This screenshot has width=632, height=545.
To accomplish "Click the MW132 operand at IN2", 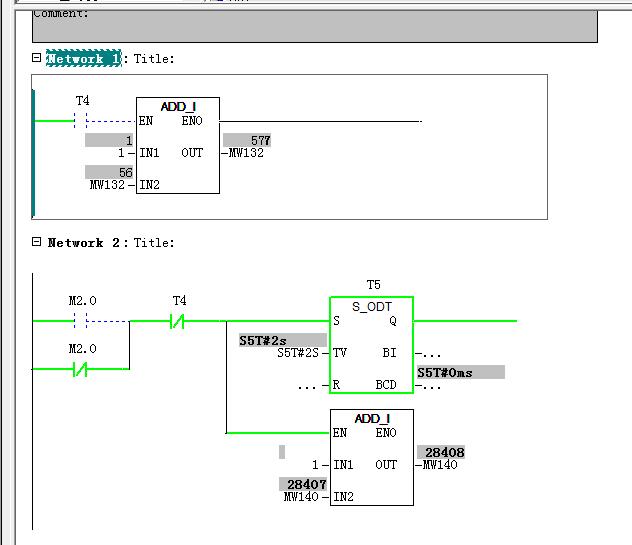I will click(107, 185).
